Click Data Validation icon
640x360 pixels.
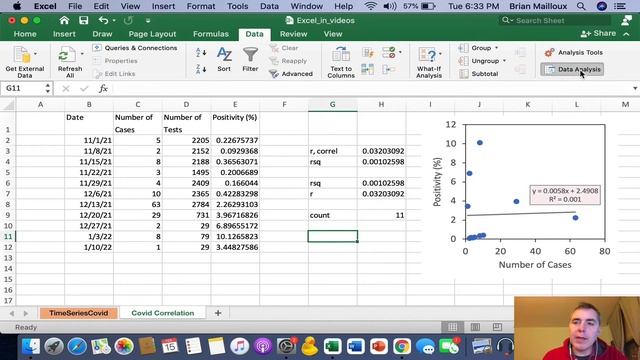389,52
